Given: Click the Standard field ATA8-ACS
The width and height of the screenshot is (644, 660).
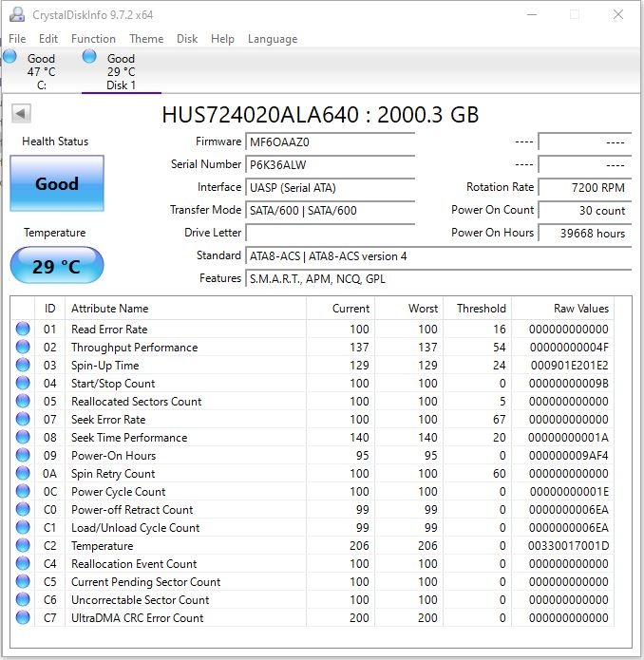Looking at the screenshot, I should coord(438,255).
